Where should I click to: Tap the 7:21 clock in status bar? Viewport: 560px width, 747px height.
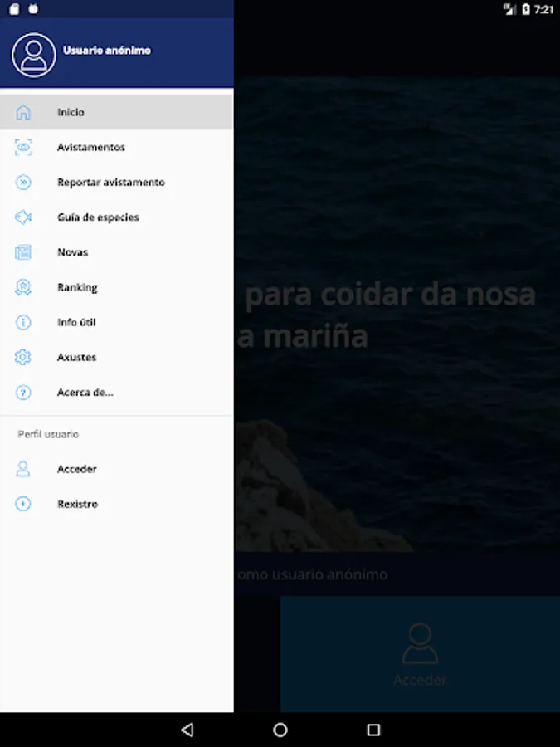coord(543,9)
